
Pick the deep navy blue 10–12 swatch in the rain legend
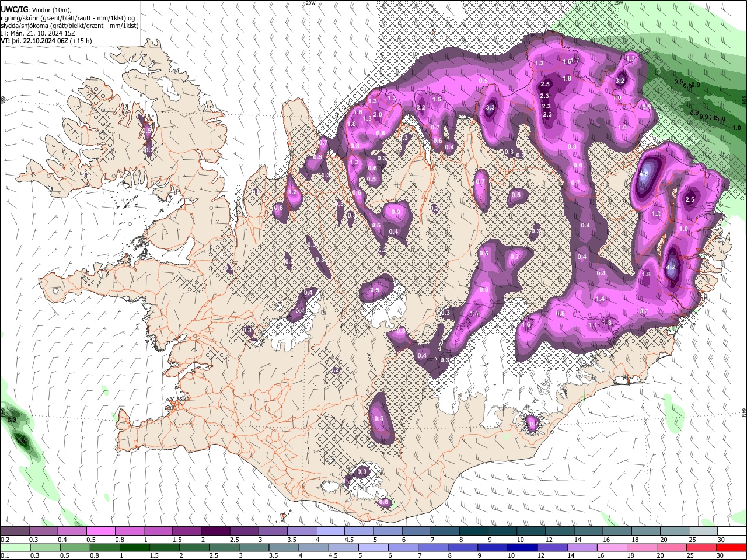pyautogui.click(x=522, y=548)
